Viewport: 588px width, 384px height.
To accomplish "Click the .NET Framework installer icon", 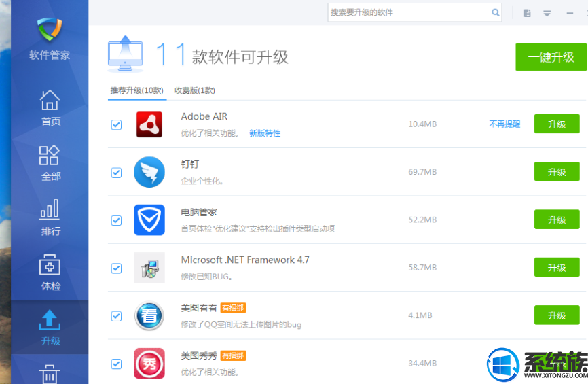I will [149, 268].
